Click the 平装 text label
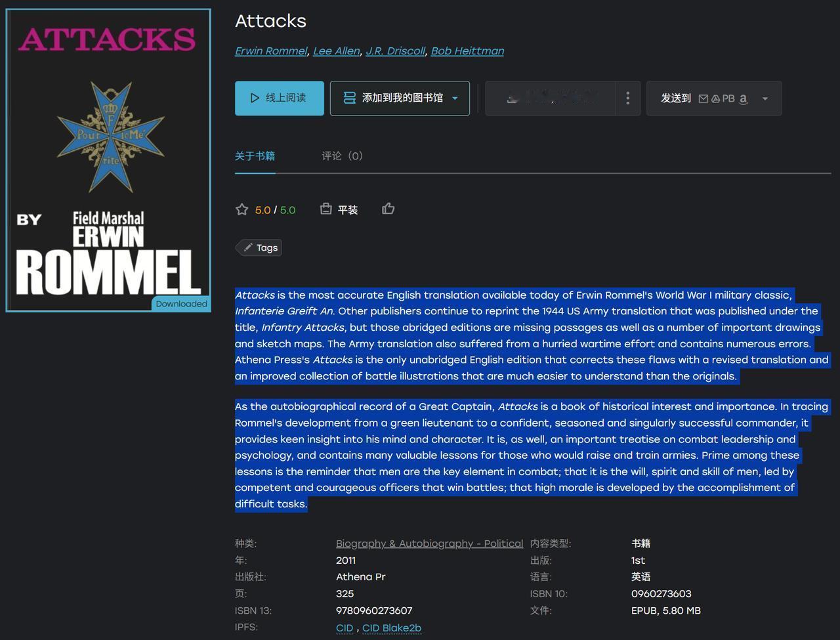The image size is (840, 640). tap(348, 210)
